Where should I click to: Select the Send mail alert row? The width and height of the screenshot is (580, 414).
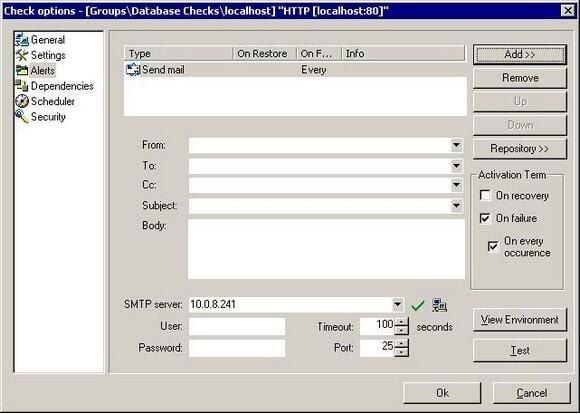tap(295, 70)
